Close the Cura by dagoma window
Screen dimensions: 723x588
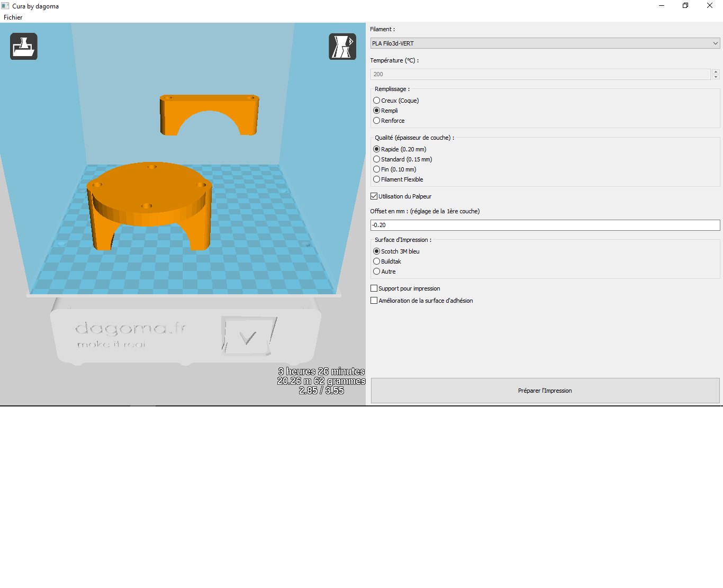tap(710, 6)
